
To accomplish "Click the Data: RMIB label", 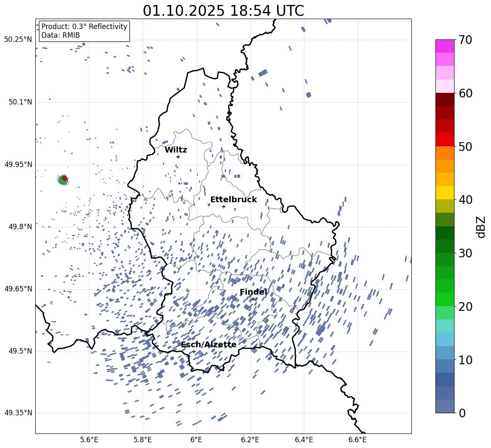I will [61, 35].
